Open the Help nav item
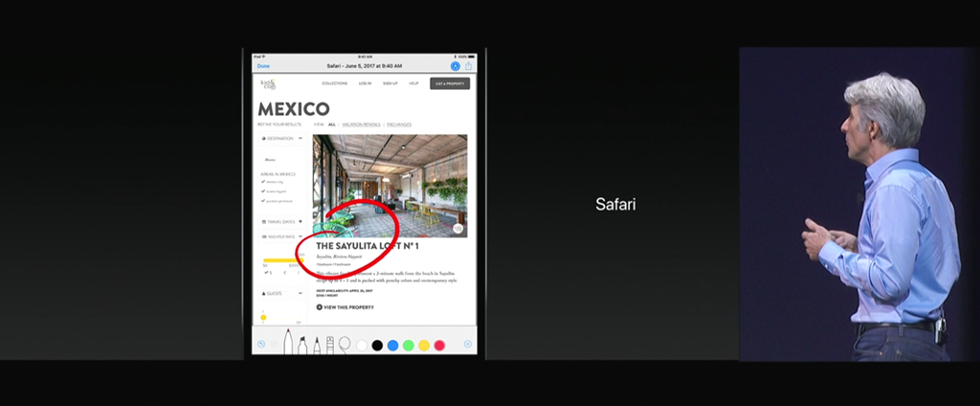This screenshot has width=980, height=406. tap(413, 83)
